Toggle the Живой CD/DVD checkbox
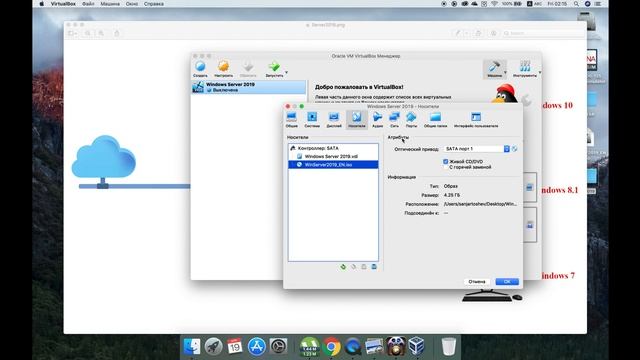 (x=446, y=162)
